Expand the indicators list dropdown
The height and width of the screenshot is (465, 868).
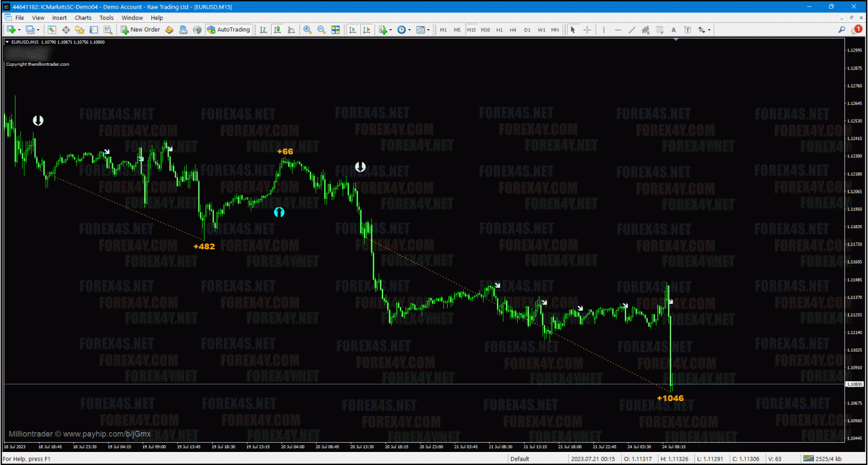[384, 30]
